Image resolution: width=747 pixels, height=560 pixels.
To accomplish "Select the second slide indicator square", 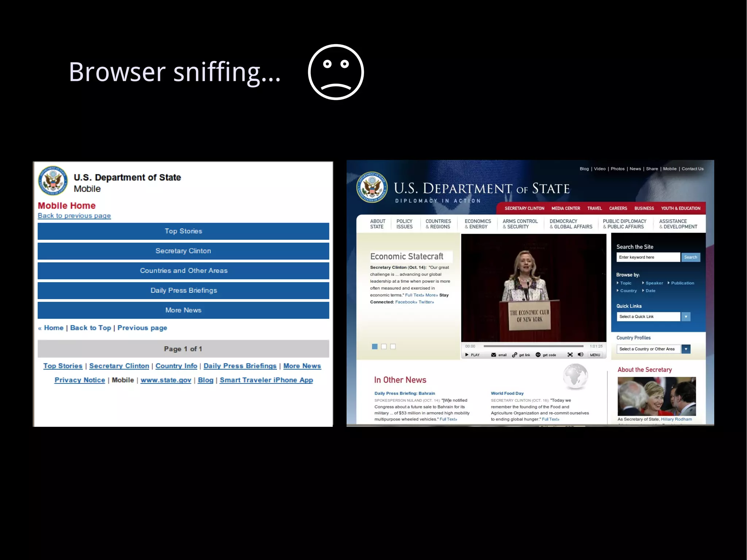I will click(384, 346).
